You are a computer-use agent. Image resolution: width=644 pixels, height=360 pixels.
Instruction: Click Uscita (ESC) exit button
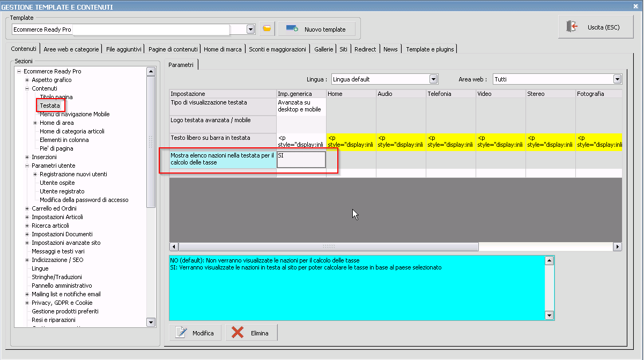(x=595, y=27)
